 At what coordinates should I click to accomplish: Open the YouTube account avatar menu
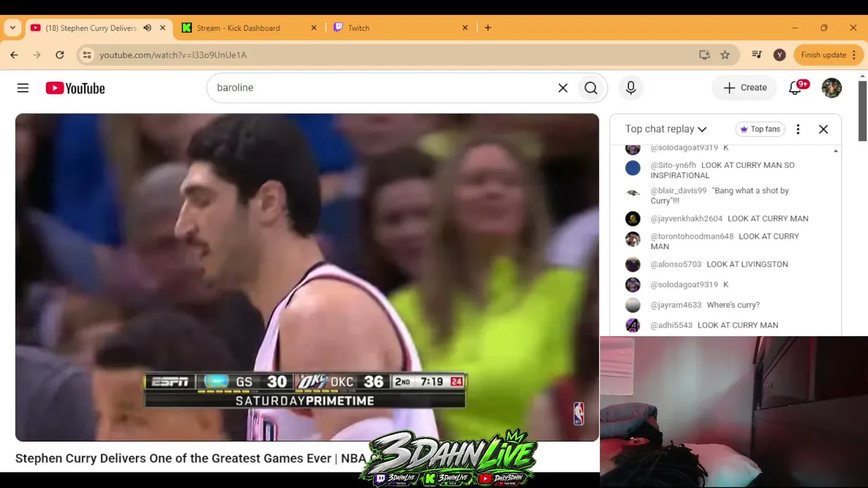tap(831, 88)
